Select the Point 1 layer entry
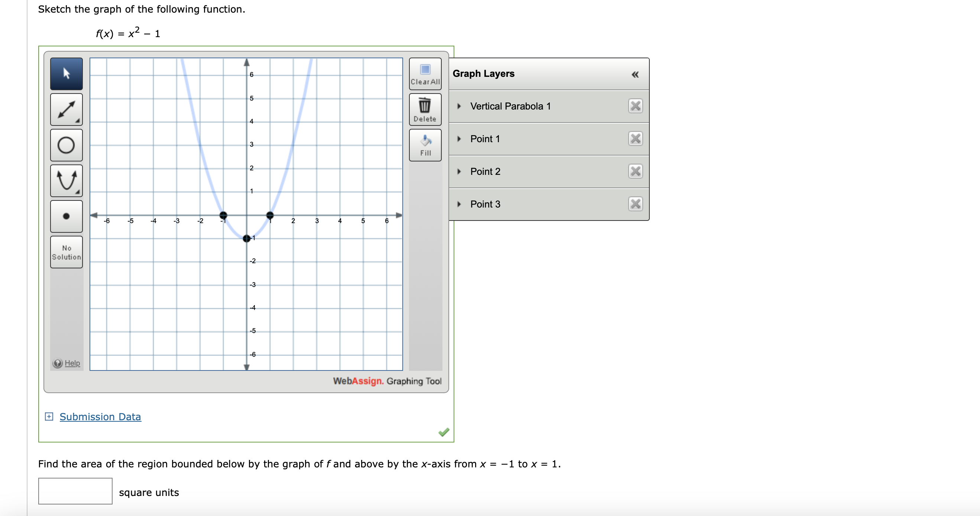 point(485,139)
